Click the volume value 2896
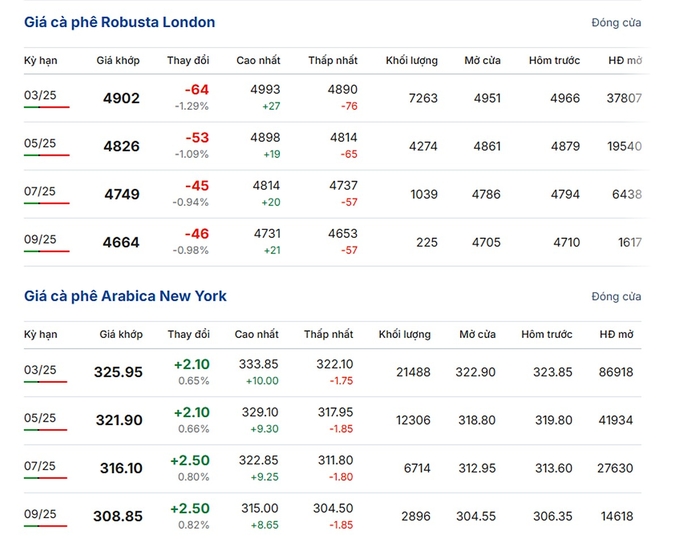680x539 pixels. pos(416,517)
